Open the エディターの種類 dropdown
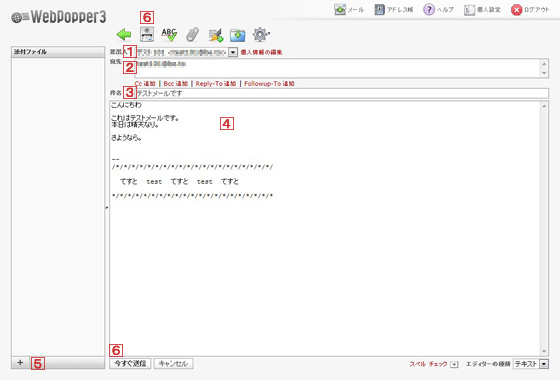The height and width of the screenshot is (380, 560). tap(531, 364)
